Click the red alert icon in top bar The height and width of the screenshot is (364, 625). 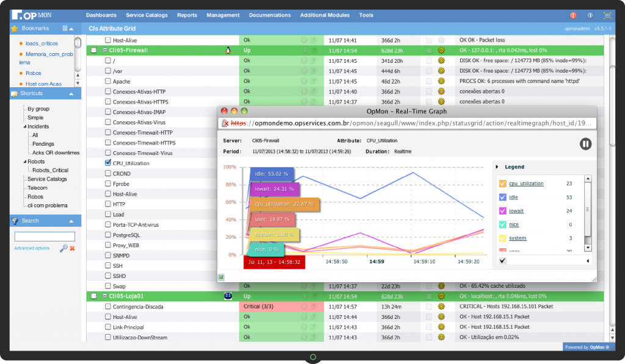573,15
